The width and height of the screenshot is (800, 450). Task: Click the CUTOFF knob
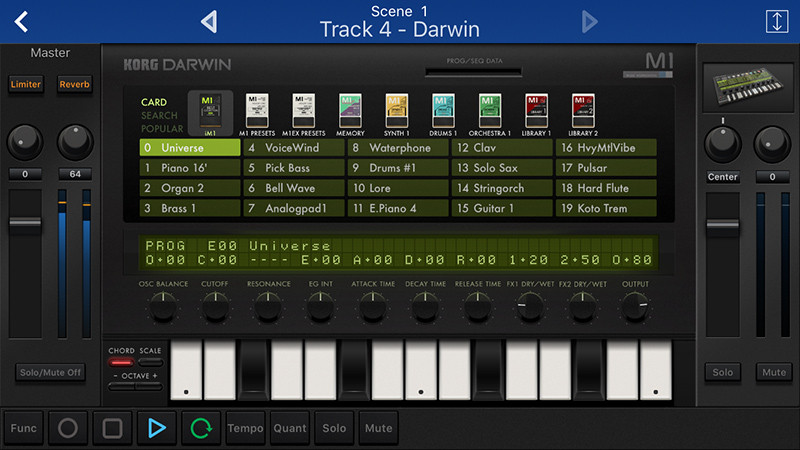click(x=215, y=307)
